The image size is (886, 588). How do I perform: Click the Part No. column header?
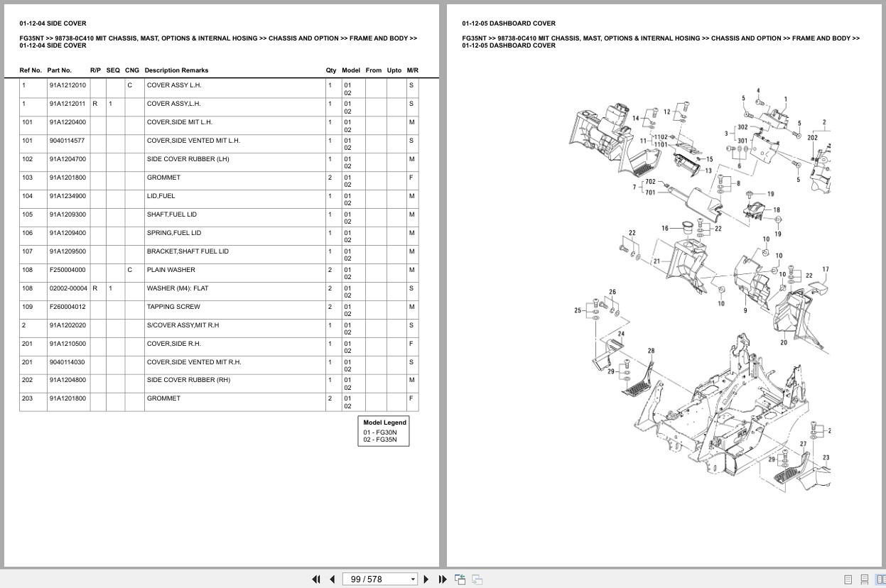tap(60, 70)
